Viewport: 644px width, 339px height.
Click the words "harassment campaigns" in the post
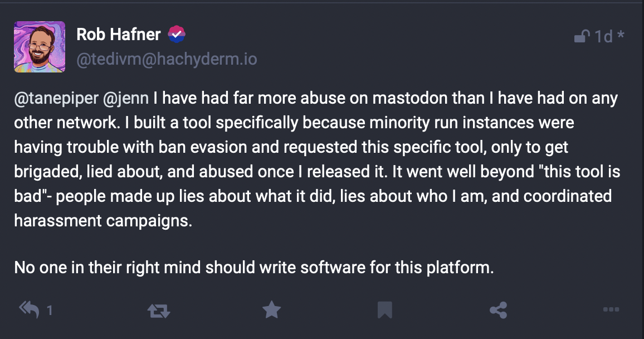[103, 220]
